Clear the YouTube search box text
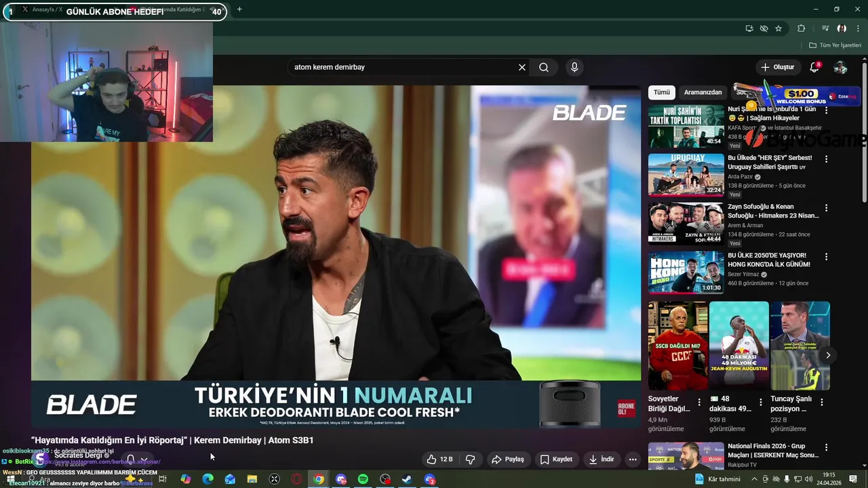 click(x=521, y=67)
